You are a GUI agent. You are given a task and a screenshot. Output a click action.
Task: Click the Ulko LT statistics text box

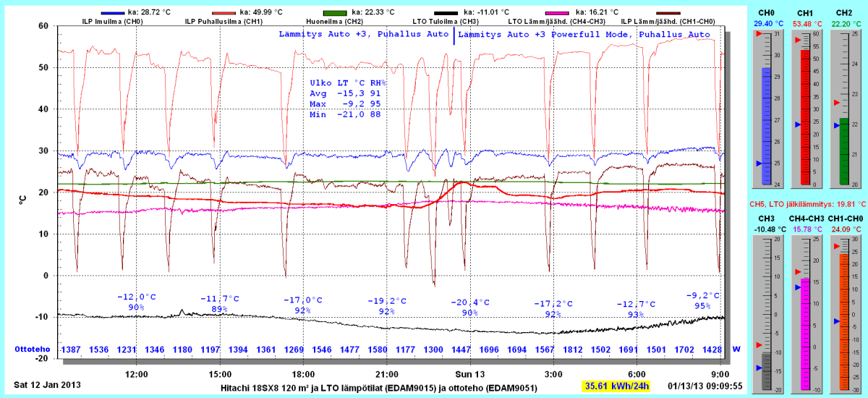345,99
